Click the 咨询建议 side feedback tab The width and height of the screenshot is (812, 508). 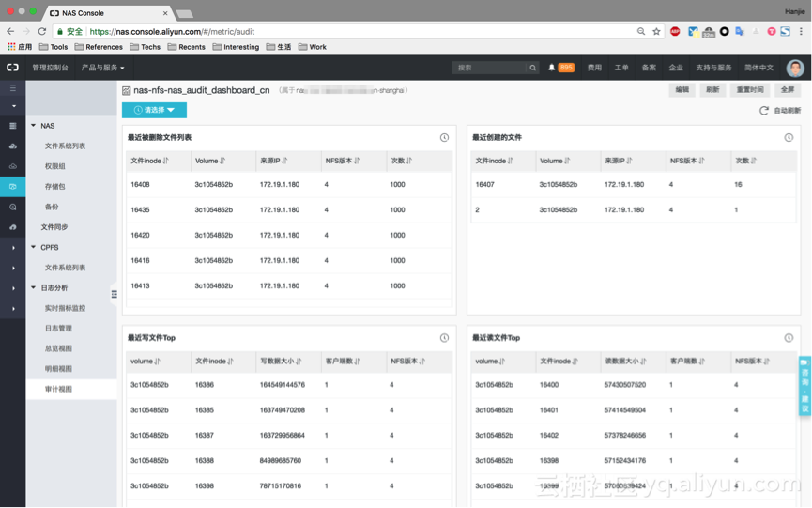804,386
